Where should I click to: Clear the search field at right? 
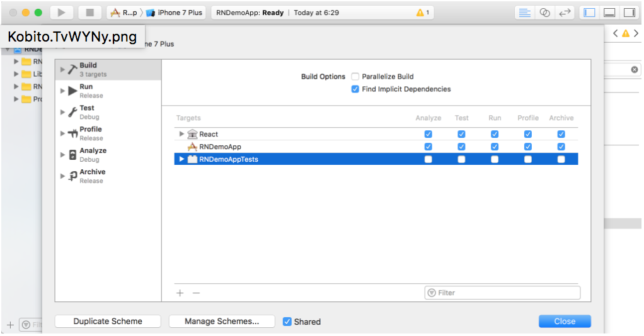(x=635, y=70)
